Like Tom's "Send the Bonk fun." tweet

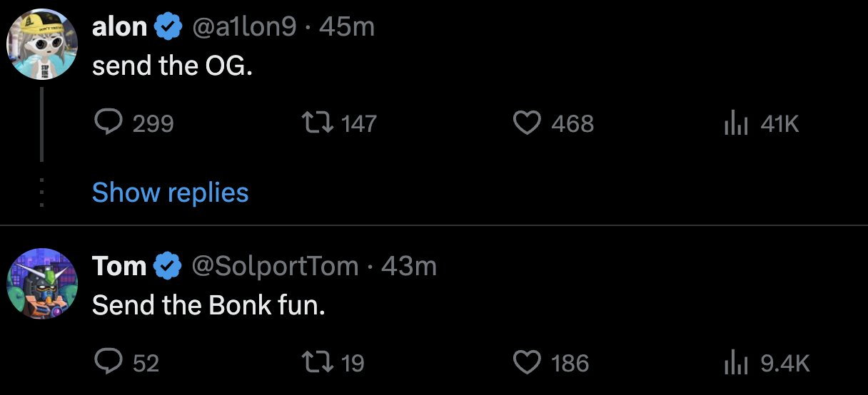pyautogui.click(x=528, y=363)
